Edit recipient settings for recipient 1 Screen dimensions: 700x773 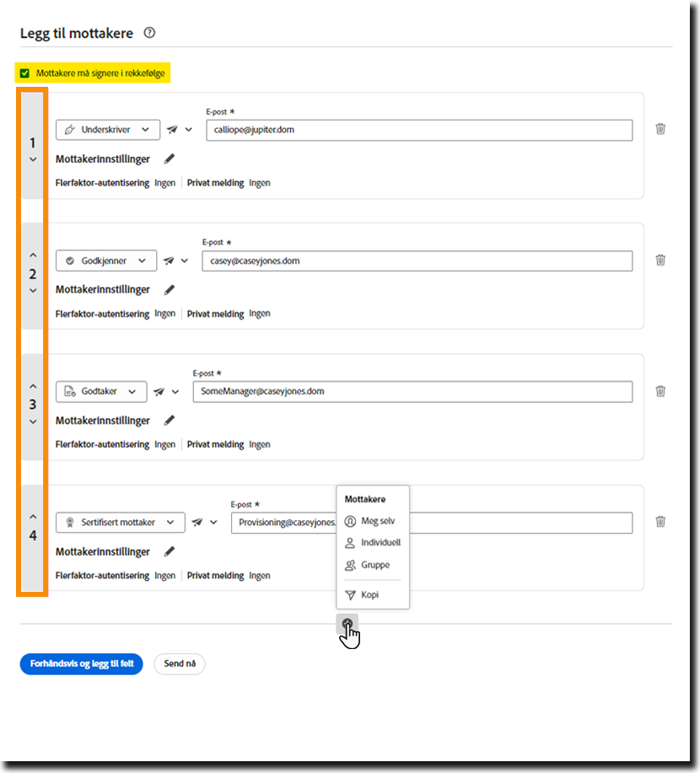coord(170,158)
